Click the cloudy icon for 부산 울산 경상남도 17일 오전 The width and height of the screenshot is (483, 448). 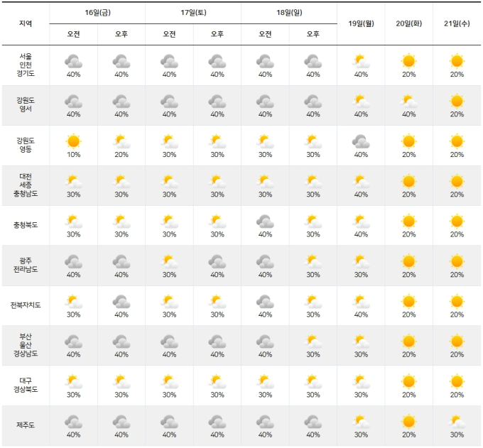(x=169, y=342)
